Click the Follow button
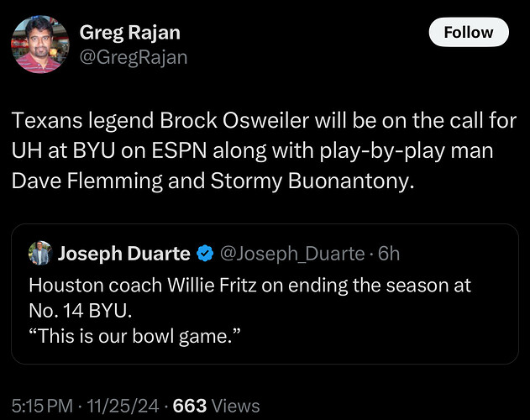The width and height of the screenshot is (530, 420). tap(469, 32)
